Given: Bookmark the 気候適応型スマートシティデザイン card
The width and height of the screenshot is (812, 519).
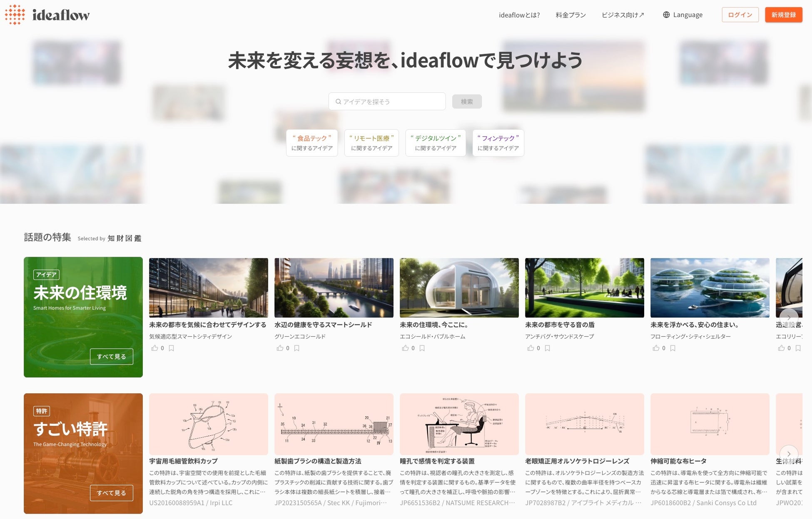Looking at the screenshot, I should pos(172,348).
